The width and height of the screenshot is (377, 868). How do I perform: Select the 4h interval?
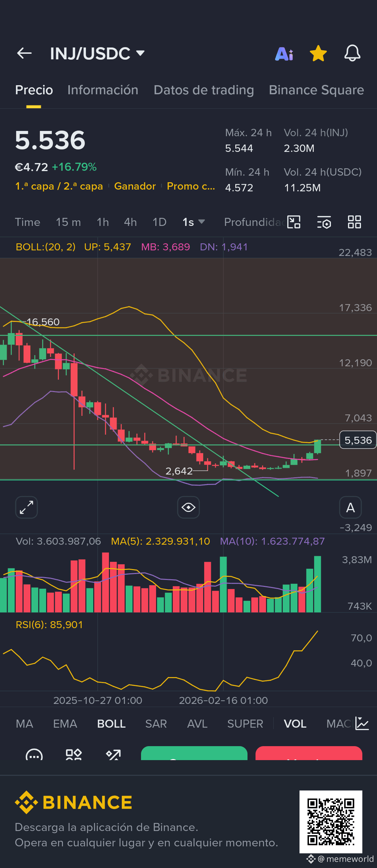pyautogui.click(x=130, y=222)
